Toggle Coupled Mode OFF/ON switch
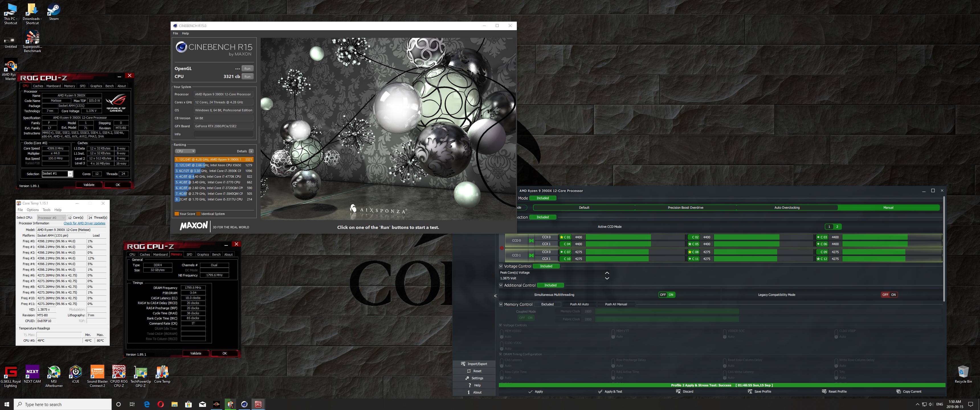 [526, 318]
